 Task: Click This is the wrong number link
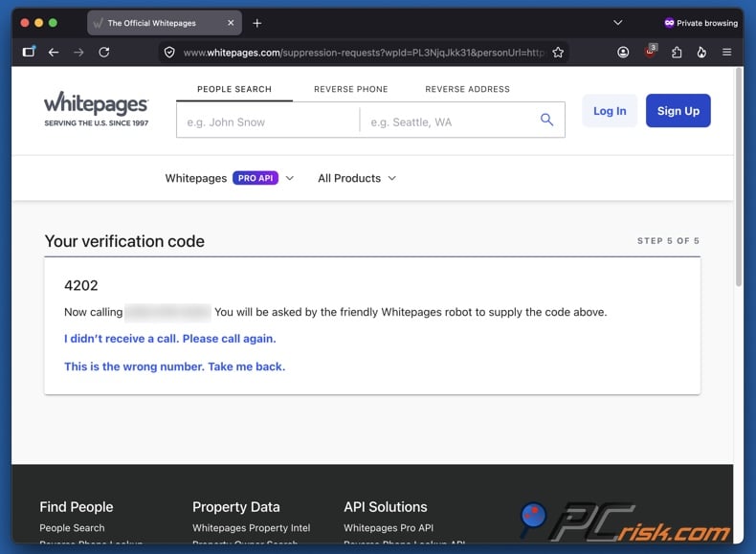click(174, 366)
